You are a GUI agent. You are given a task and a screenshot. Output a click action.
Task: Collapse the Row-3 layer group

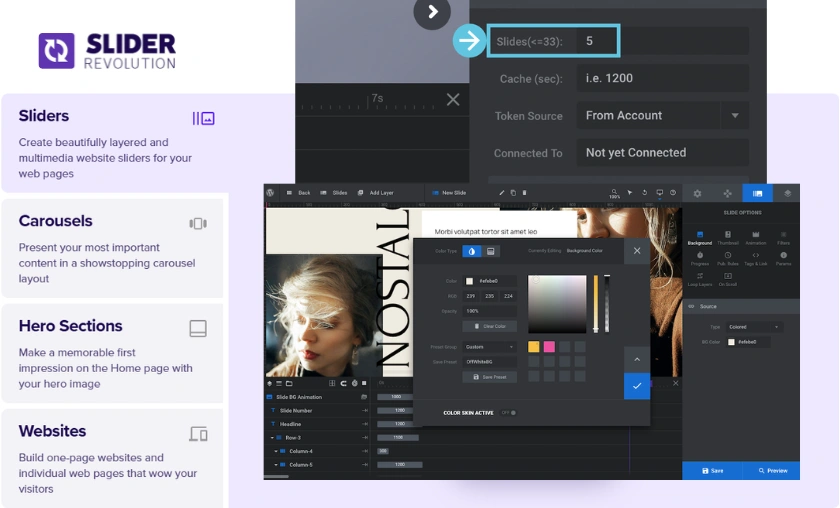pos(272,438)
